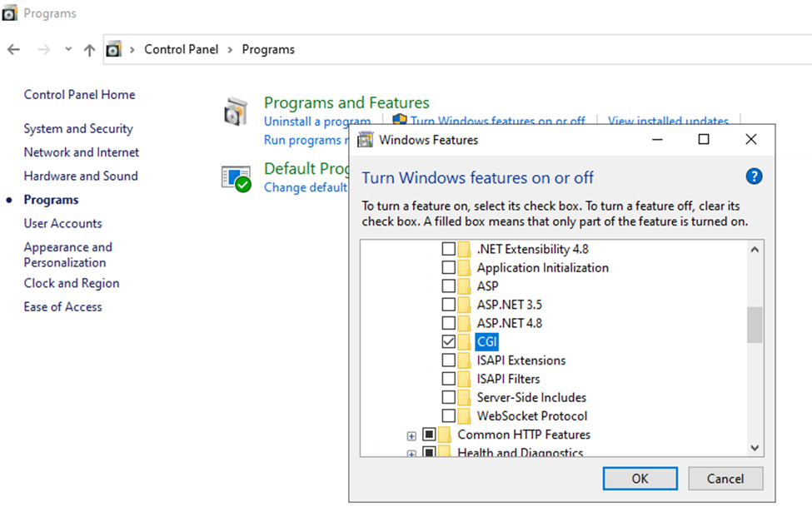Click the ASP folder icon
The height and width of the screenshot is (512, 812).
click(x=464, y=286)
